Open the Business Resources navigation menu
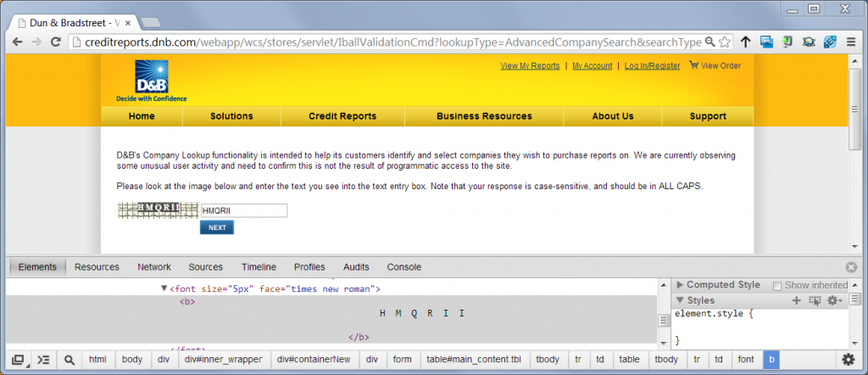Screen dimensions: 868x375 coord(484,116)
